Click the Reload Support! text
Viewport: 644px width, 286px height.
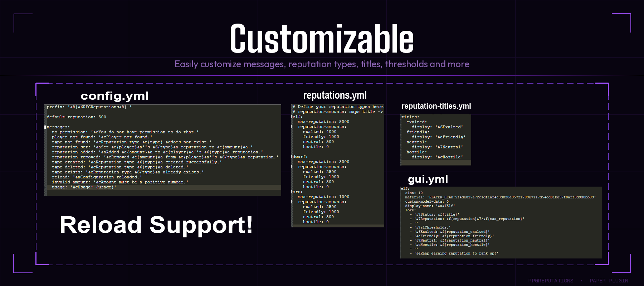[156, 225]
